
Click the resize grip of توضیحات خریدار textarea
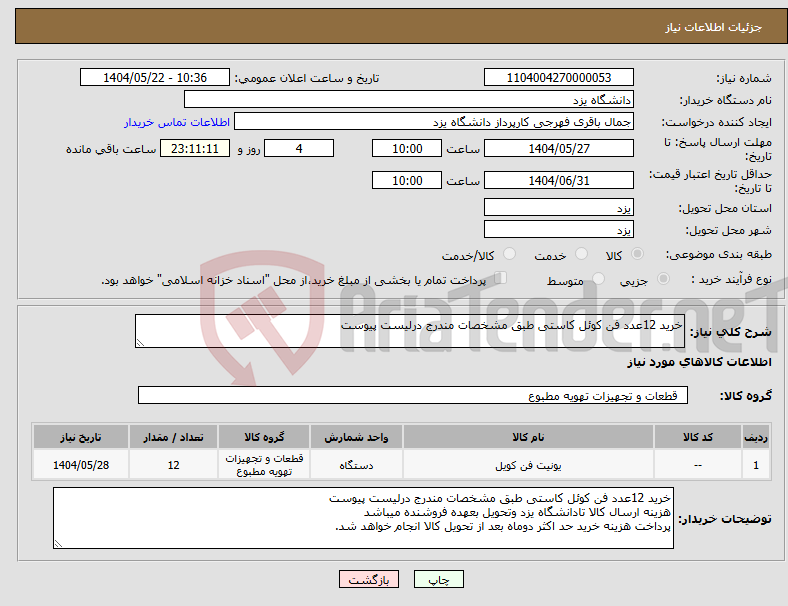pos(58,543)
